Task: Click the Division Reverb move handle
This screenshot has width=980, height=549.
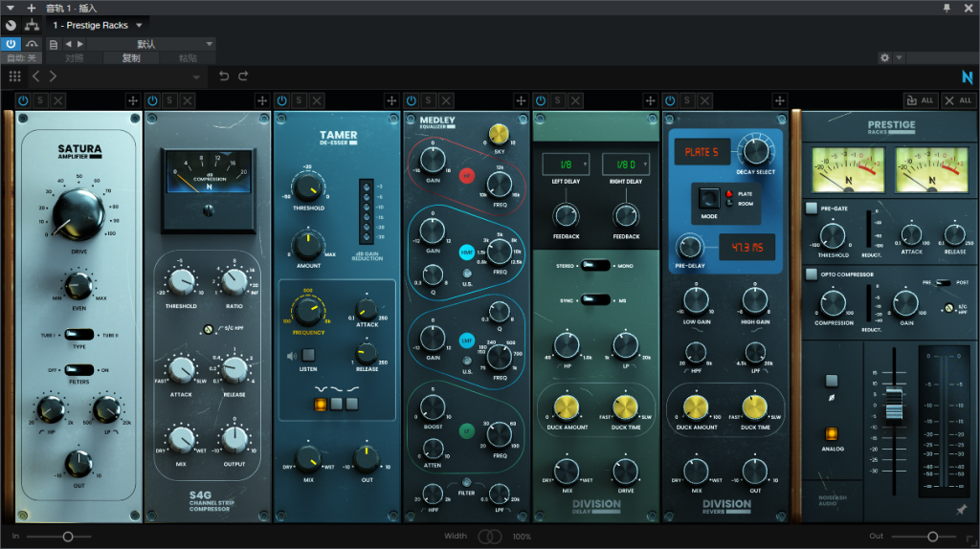Action: pyautogui.click(x=779, y=100)
